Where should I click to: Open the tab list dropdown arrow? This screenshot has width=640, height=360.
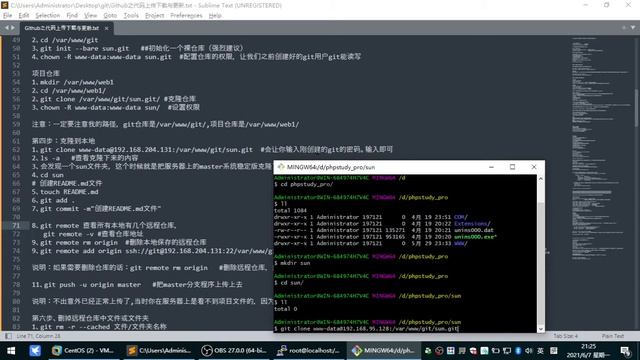click(x=633, y=28)
